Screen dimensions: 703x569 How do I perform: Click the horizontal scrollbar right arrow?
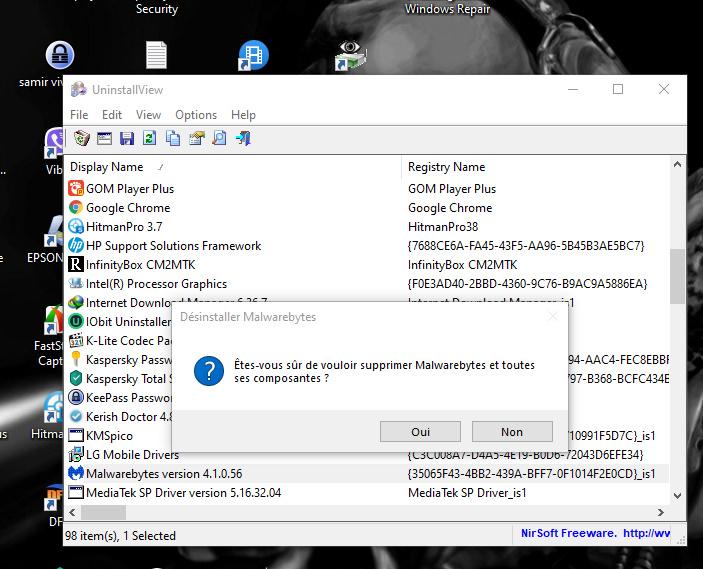pyautogui.click(x=661, y=512)
